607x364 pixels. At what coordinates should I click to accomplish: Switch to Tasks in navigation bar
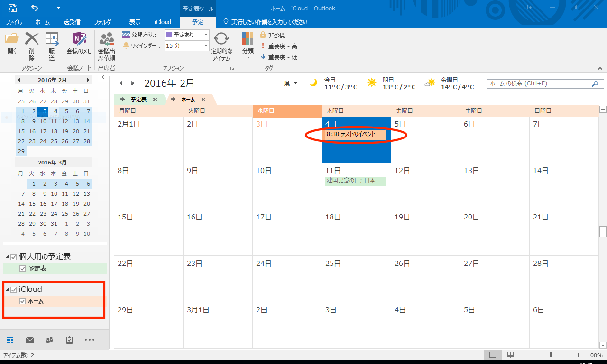point(69,340)
